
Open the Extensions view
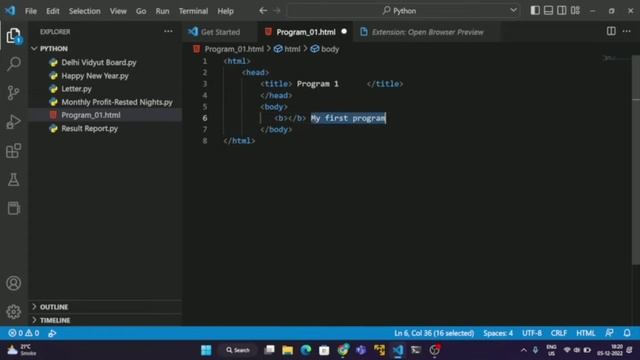(13, 151)
